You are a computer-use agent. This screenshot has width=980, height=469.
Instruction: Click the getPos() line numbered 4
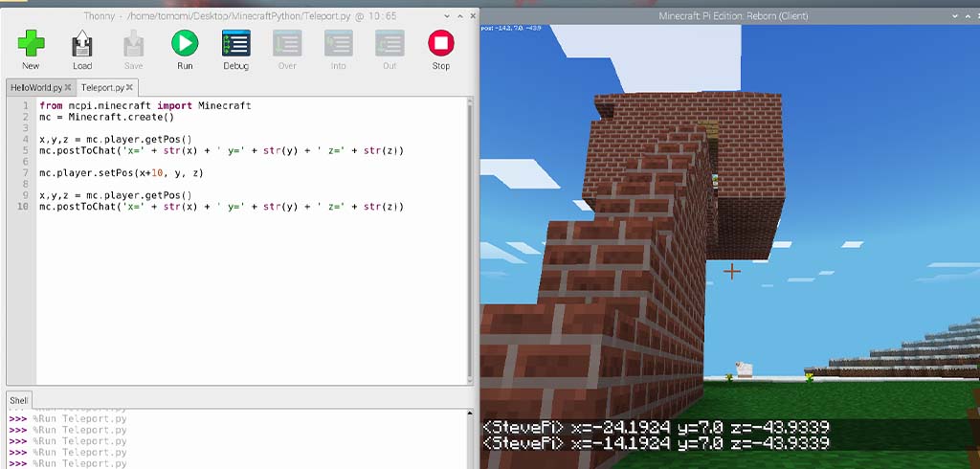(x=116, y=140)
